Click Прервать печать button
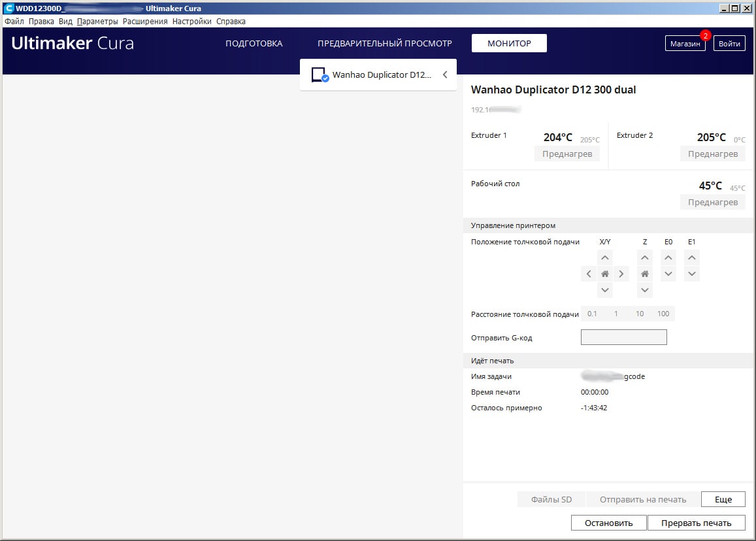This screenshot has height=541, width=756. (x=697, y=523)
